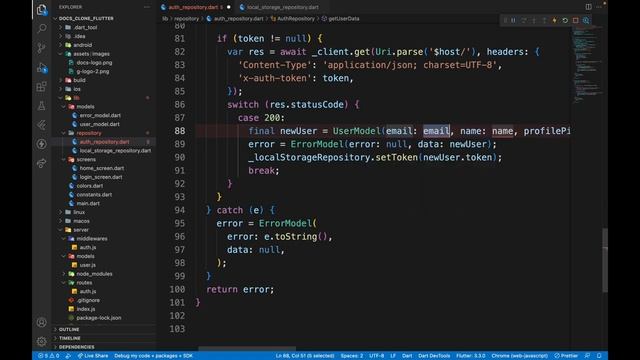Open the notifications bell in status bar
Viewport: 640px width, 360px height.
coord(599,356)
